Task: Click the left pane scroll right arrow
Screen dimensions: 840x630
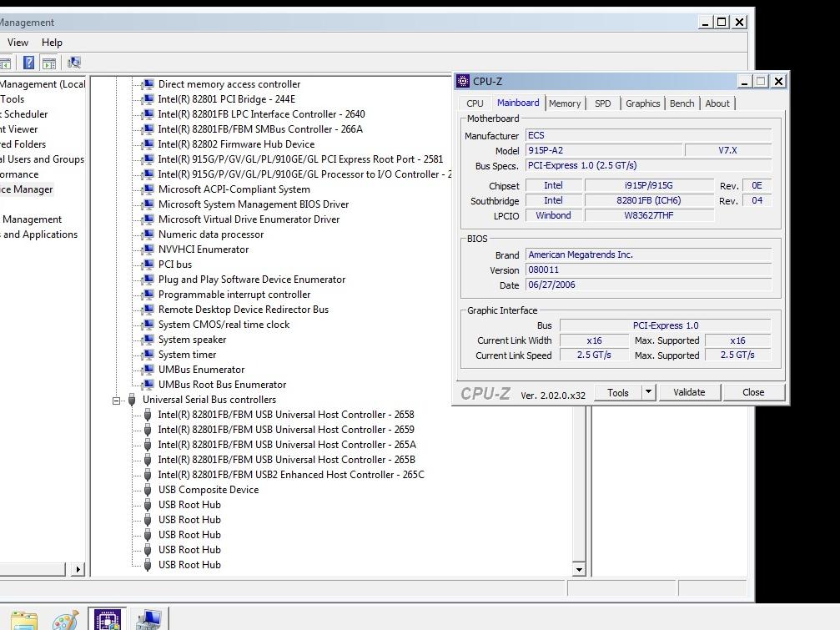Action: [78, 569]
